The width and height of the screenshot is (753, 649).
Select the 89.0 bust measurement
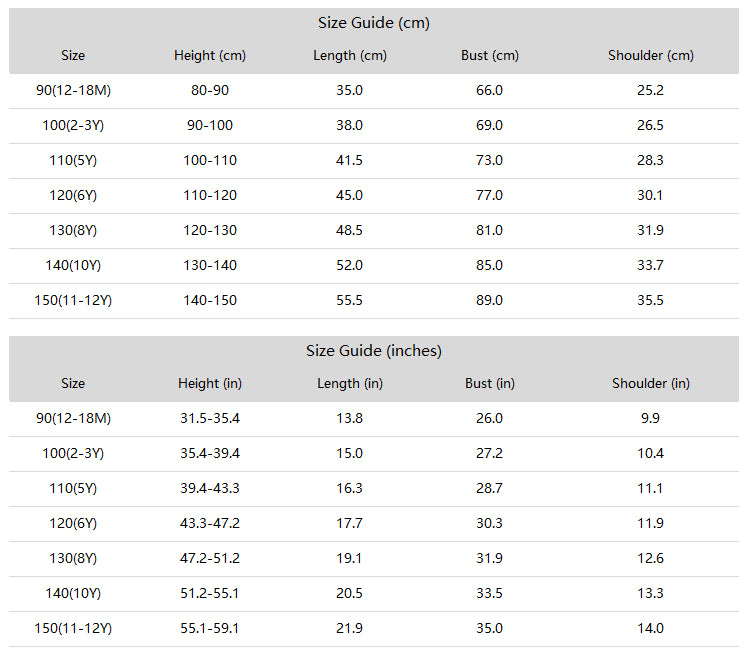[x=489, y=300]
